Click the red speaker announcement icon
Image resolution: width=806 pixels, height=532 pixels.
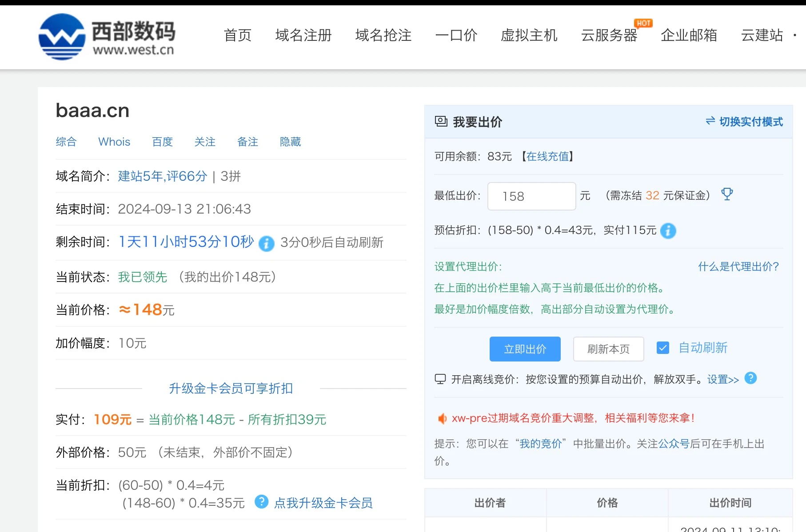coord(442,418)
